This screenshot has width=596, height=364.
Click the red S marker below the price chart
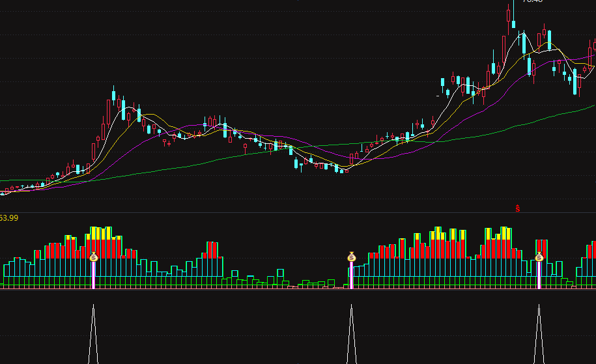coord(518,208)
